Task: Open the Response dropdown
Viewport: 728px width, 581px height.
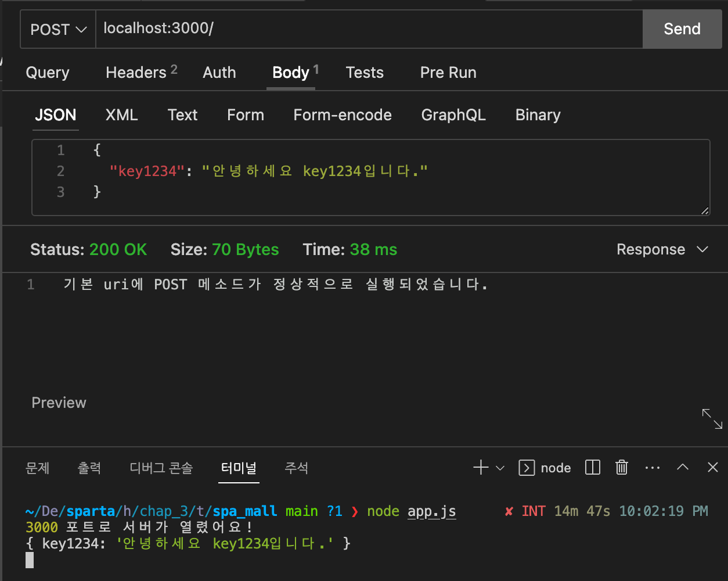Action: pos(662,250)
